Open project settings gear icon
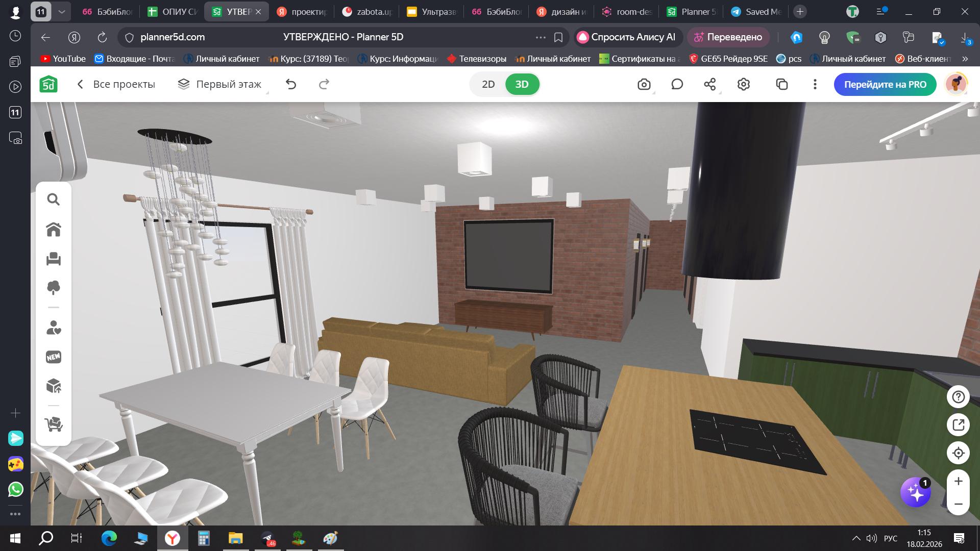Screen dimensions: 980x551 [x=744, y=85]
